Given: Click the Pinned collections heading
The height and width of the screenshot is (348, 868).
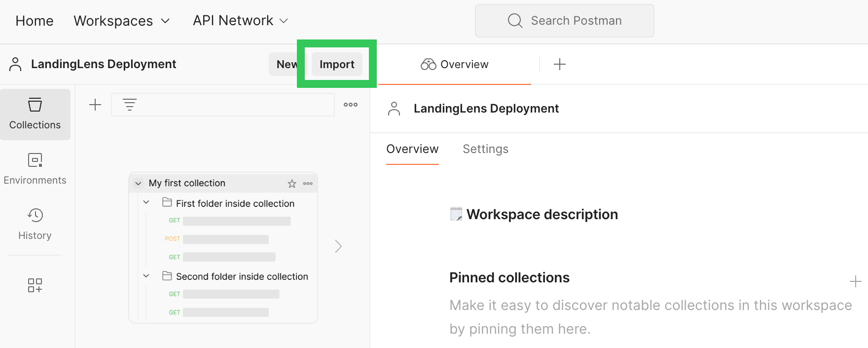Looking at the screenshot, I should tap(509, 277).
